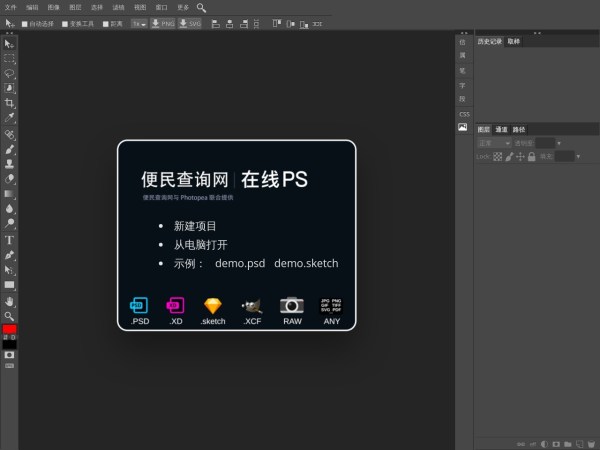The height and width of the screenshot is (450, 600).
Task: Select the Crop tool
Action: [9, 102]
